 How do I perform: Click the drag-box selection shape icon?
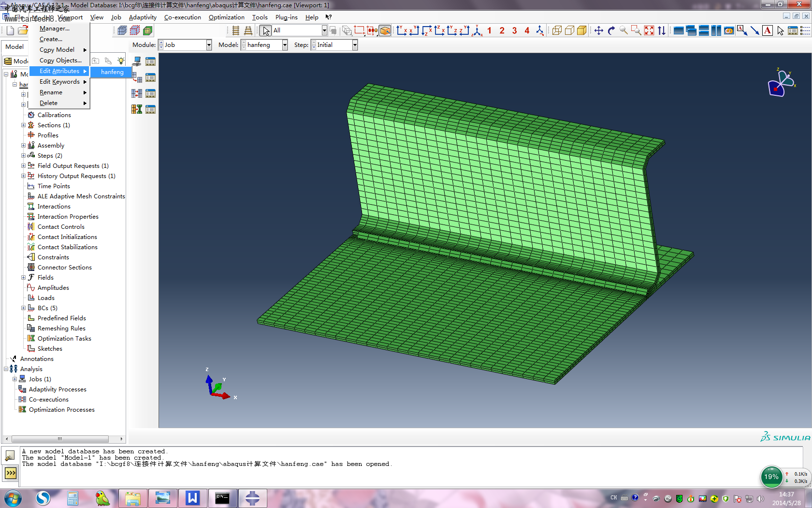(x=359, y=30)
